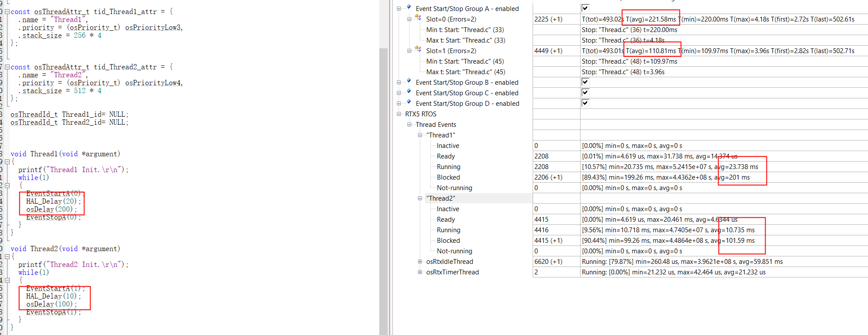Select Min t: Start "Thread.c" (45) row
Image resolution: width=868 pixels, height=335 pixels.
coord(465,61)
